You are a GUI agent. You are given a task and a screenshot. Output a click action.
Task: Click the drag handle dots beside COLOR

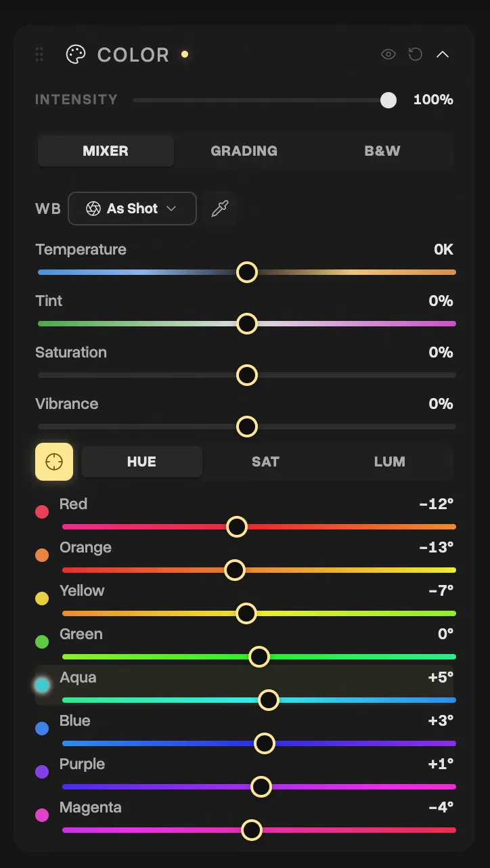(39, 54)
